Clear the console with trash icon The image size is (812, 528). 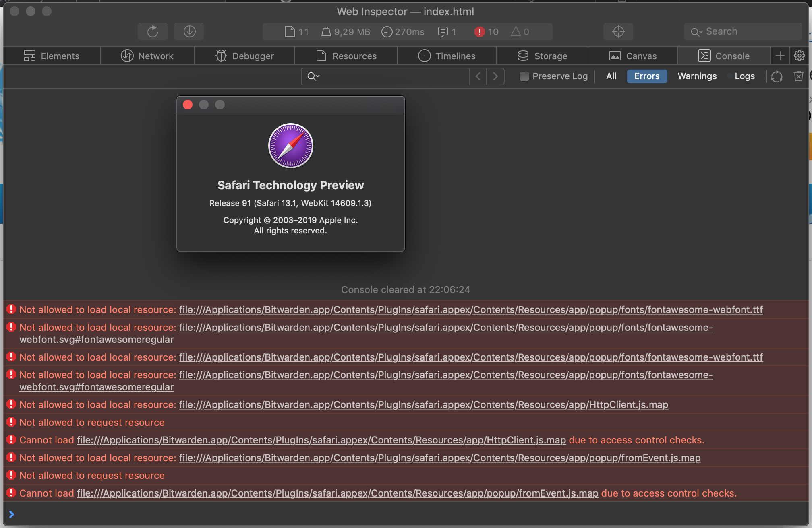click(798, 76)
